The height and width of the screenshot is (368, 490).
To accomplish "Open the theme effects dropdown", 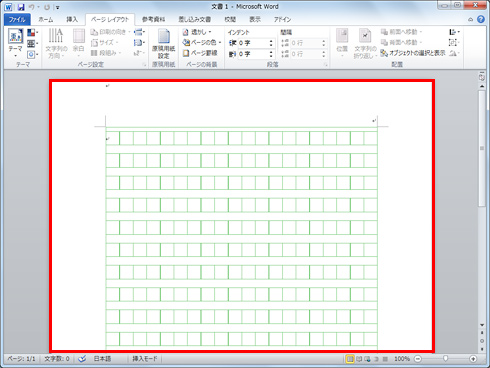I will [33, 54].
